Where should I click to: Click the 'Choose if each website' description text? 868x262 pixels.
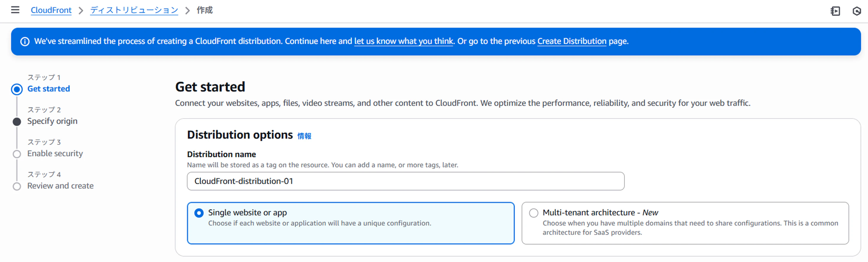point(319,223)
